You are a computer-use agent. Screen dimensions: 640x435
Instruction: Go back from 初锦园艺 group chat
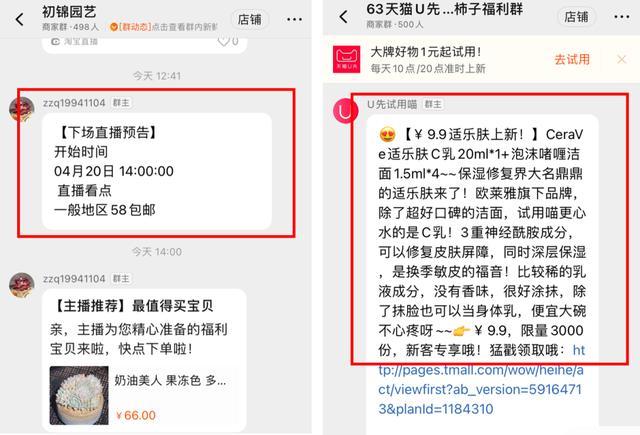(x=19, y=19)
